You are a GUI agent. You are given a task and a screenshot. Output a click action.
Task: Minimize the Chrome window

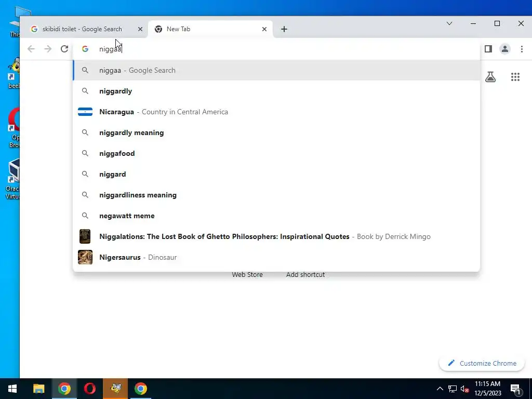[473, 23]
